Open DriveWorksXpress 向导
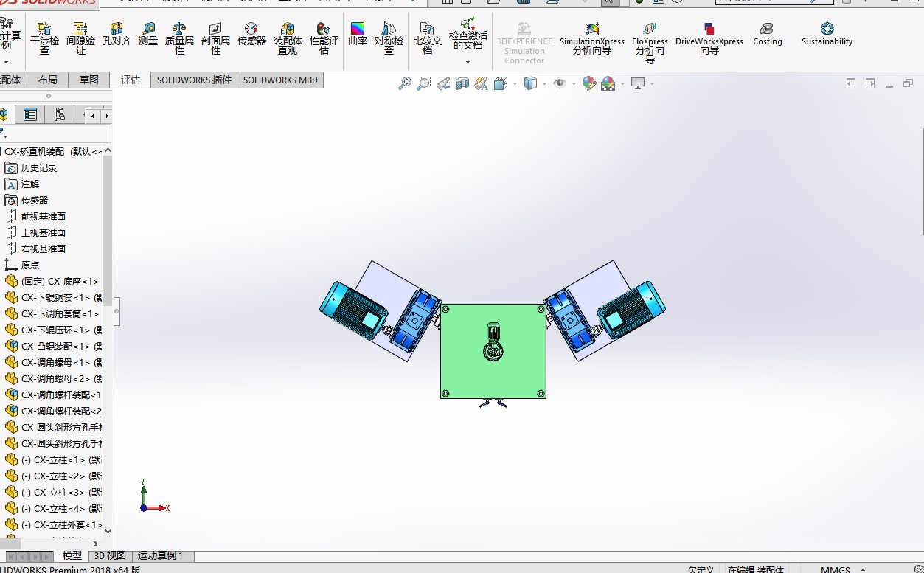 click(x=709, y=38)
